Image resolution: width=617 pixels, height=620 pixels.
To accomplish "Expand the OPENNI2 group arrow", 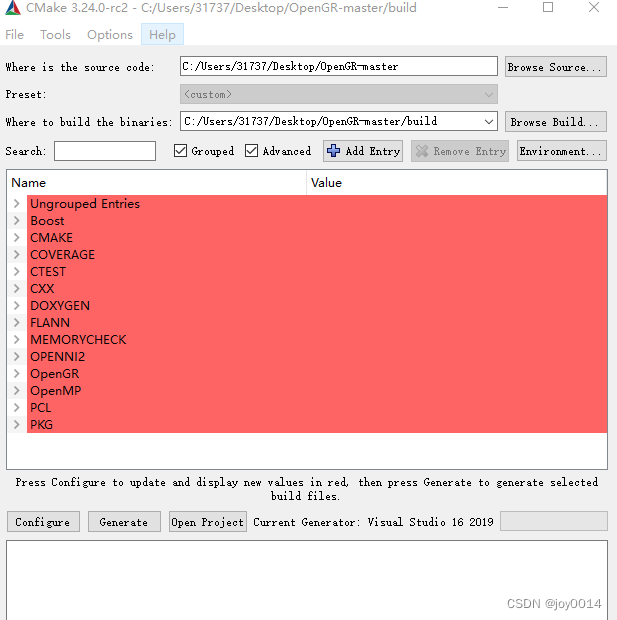I will pyautogui.click(x=17, y=357).
